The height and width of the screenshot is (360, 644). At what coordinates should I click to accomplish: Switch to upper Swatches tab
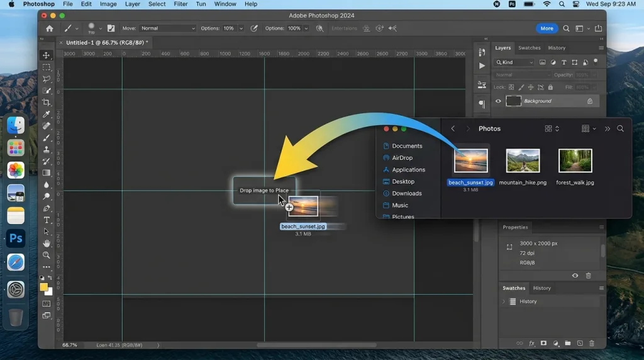point(529,48)
